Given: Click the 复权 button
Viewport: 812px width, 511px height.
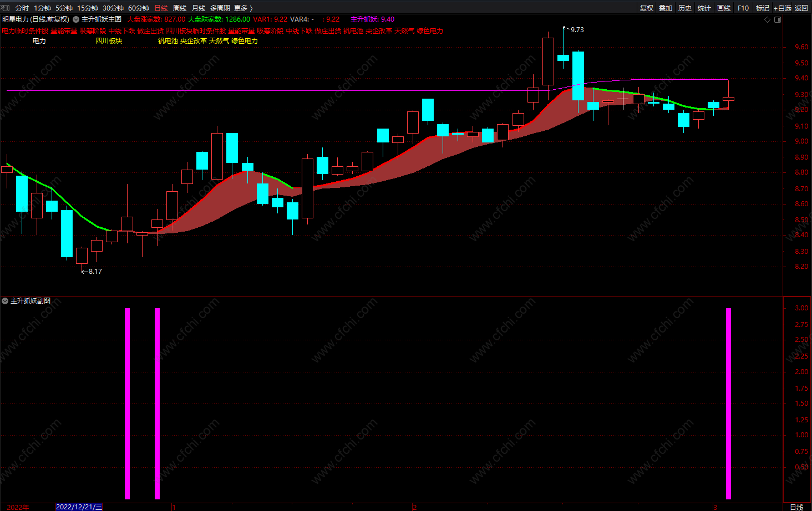Looking at the screenshot, I should (647, 8).
